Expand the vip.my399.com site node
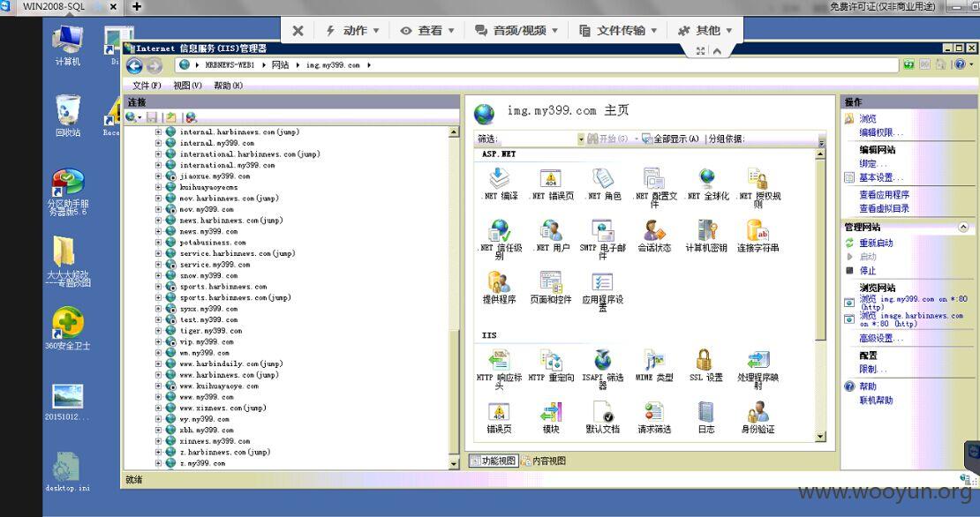Image resolution: width=980 pixels, height=517 pixels. [158, 342]
